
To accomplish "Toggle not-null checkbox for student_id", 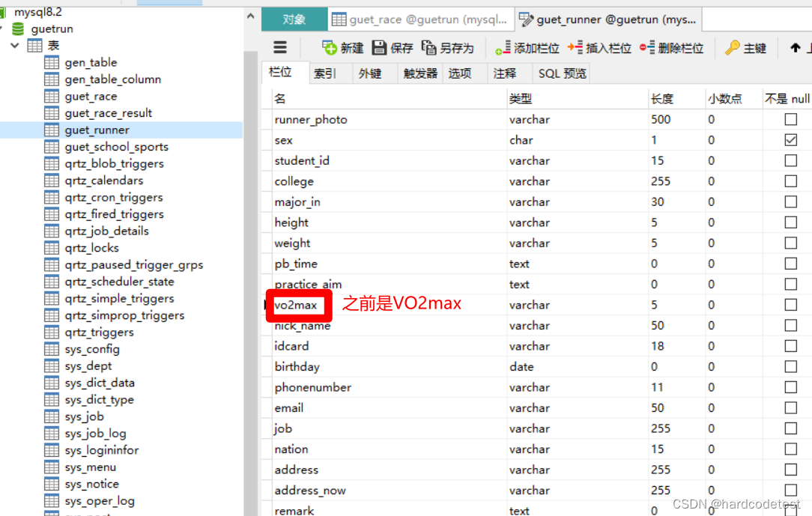I will (x=790, y=160).
